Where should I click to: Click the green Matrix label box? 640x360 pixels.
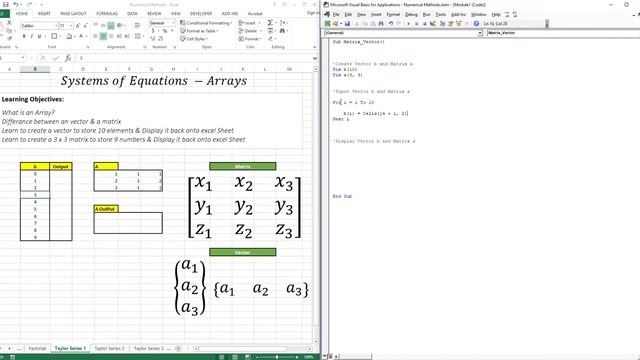coord(242,166)
